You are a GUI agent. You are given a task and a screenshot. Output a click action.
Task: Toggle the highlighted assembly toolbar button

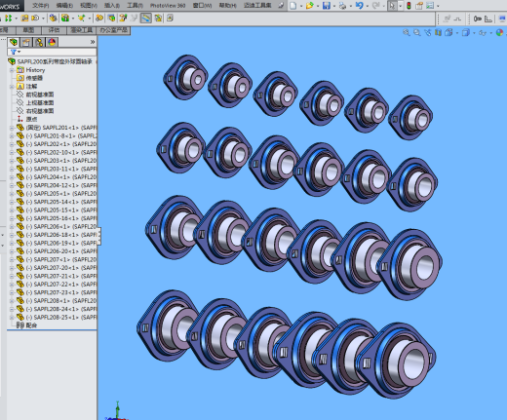tap(146, 18)
